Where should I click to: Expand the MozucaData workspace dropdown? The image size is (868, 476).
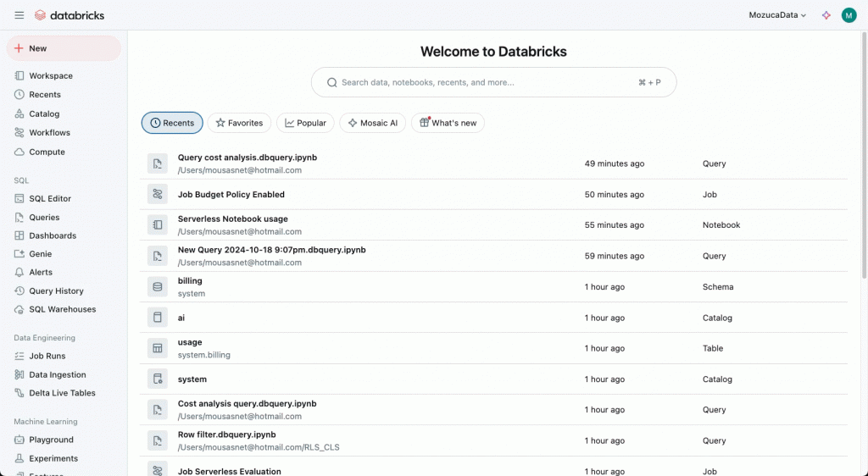click(777, 15)
